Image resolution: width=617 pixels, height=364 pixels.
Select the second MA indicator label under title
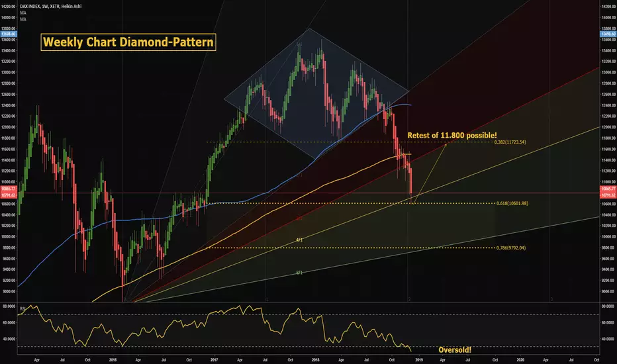[23, 19]
